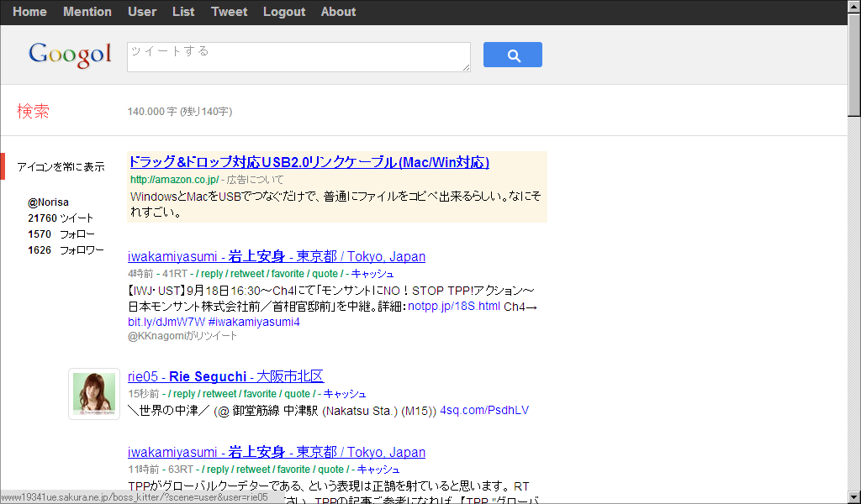The width and height of the screenshot is (861, 504).
Task: Open the About page
Action: tap(338, 12)
